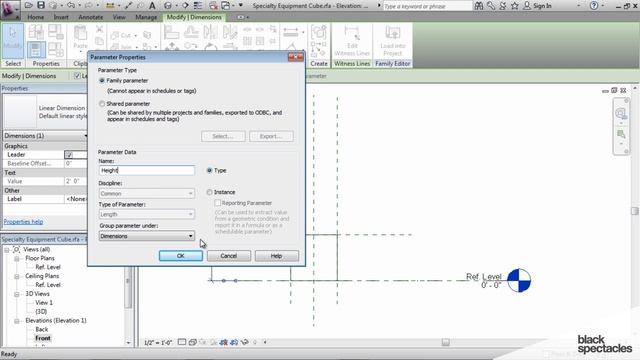Collapse the Floor Plans tree node
This screenshot has height=360, width=640.
tap(17, 259)
